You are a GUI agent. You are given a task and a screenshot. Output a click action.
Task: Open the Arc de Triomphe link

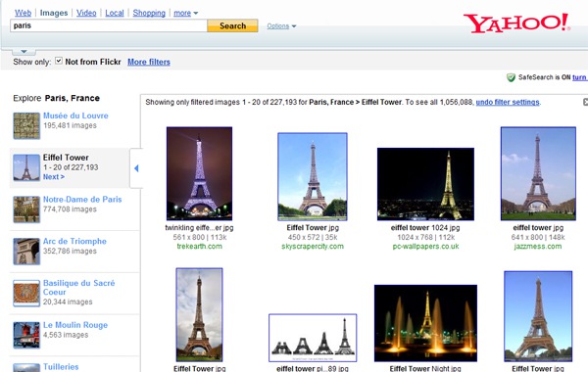coord(74,241)
